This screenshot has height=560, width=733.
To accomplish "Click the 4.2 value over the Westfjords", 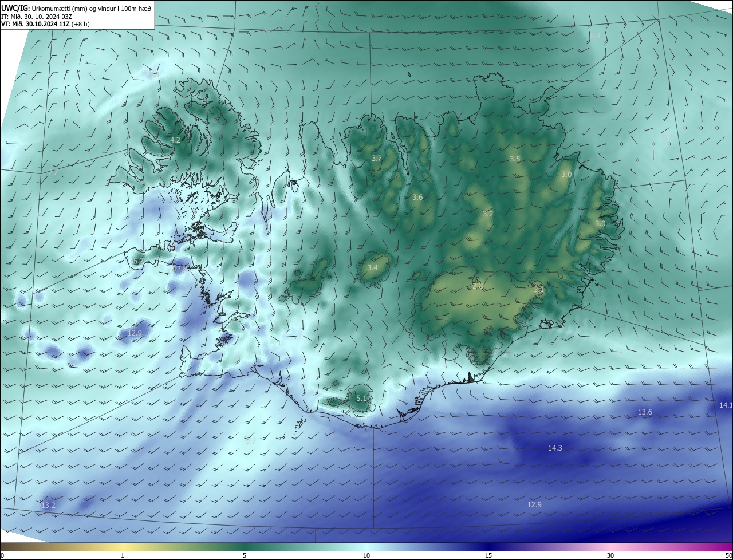I will pyautogui.click(x=175, y=140).
